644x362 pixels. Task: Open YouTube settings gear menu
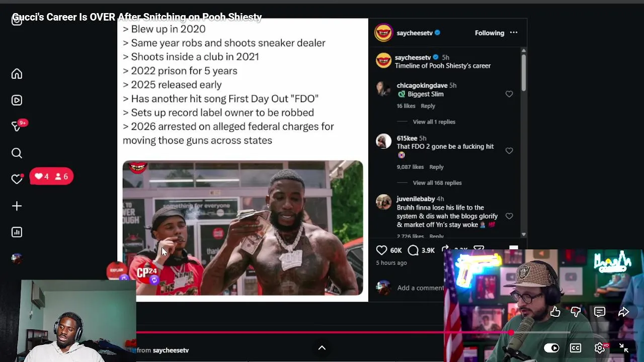coord(600,348)
